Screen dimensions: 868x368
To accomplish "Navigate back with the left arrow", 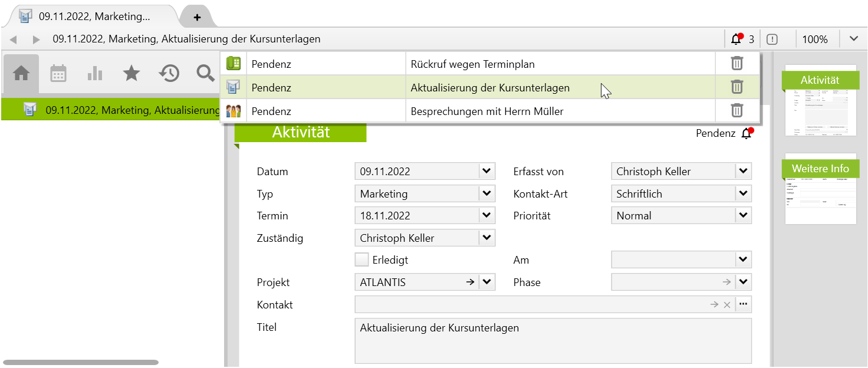I will tap(14, 40).
